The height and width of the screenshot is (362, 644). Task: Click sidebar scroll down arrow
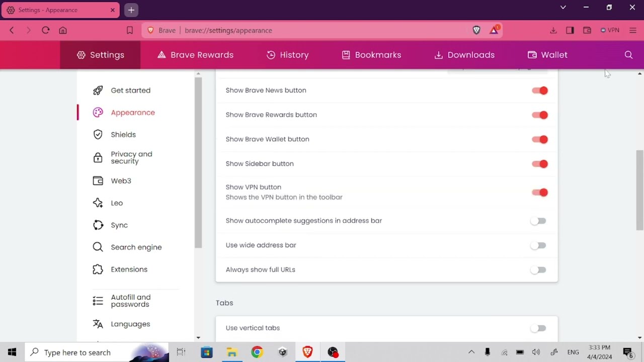(198, 338)
